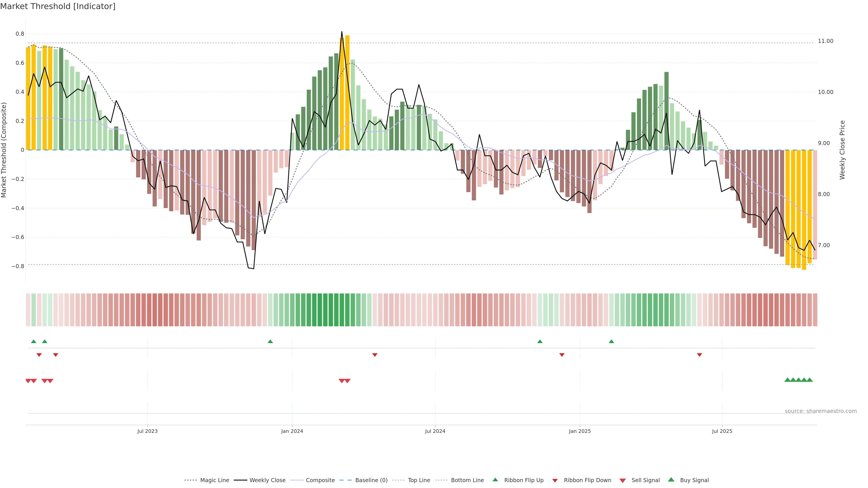Toggle the Composite legend entry
This screenshot has width=868, height=488.
pos(320,480)
